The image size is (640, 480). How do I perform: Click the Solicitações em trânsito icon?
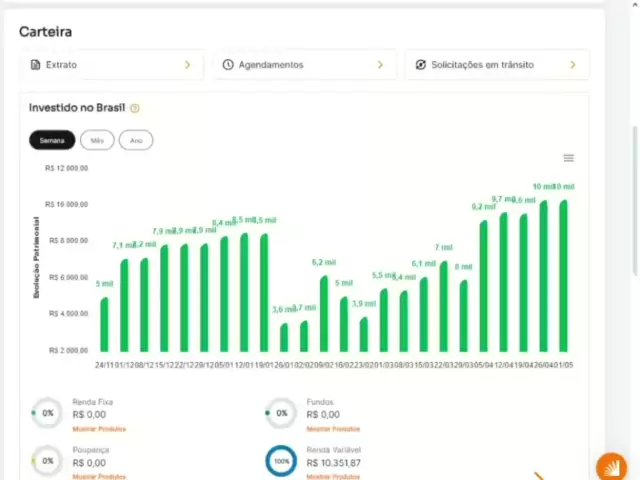(x=421, y=65)
